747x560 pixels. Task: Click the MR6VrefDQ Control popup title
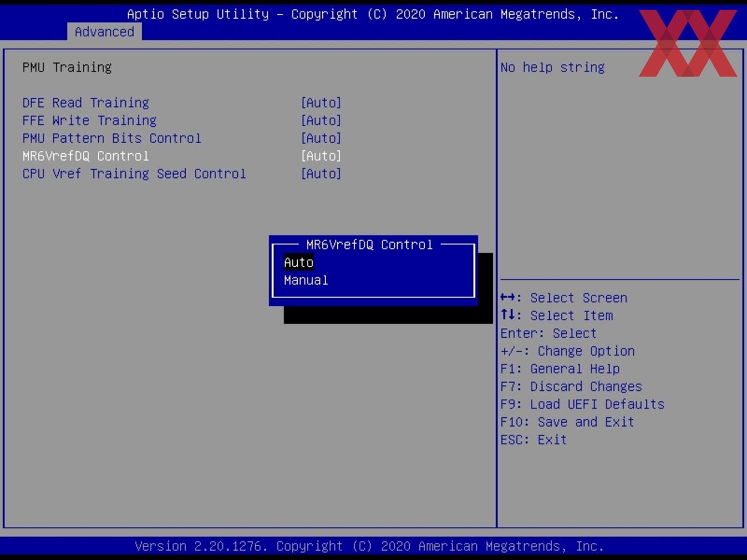click(370, 244)
